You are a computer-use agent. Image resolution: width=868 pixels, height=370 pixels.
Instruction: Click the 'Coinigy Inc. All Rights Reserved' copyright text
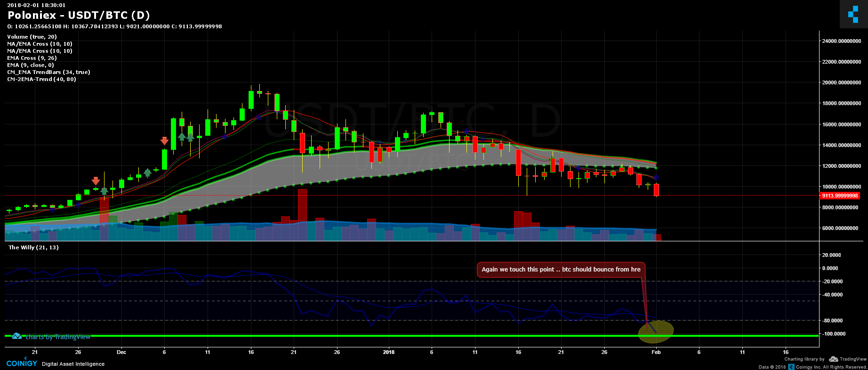point(832,367)
